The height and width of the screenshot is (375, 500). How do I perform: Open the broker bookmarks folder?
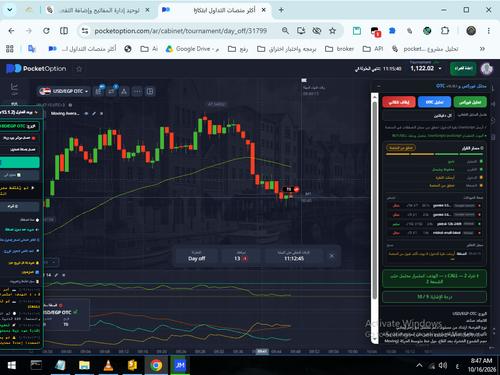coord(339,49)
